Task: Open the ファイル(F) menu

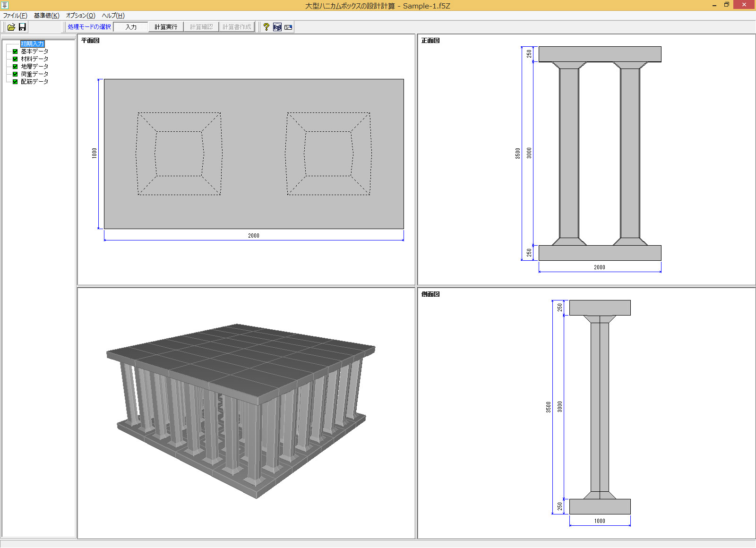Action: point(15,16)
